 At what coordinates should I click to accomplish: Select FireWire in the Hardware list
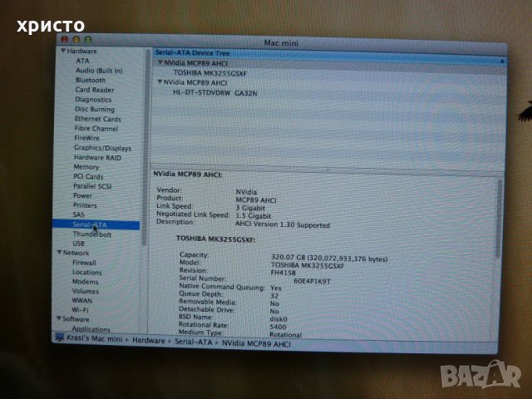(86, 138)
